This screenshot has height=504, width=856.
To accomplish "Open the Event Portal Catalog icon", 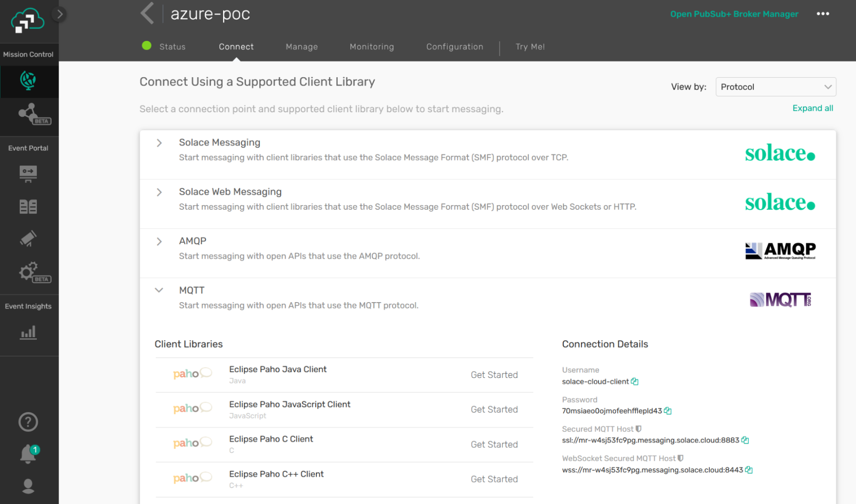I will (x=29, y=206).
